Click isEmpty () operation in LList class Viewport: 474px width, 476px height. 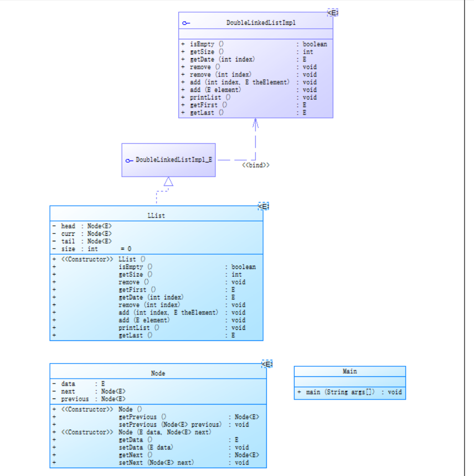(x=136, y=267)
